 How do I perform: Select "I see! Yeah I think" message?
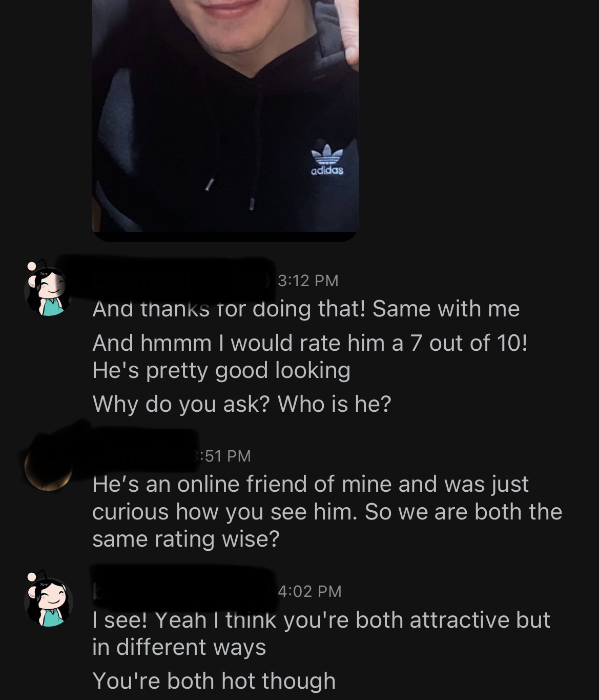pos(321,633)
